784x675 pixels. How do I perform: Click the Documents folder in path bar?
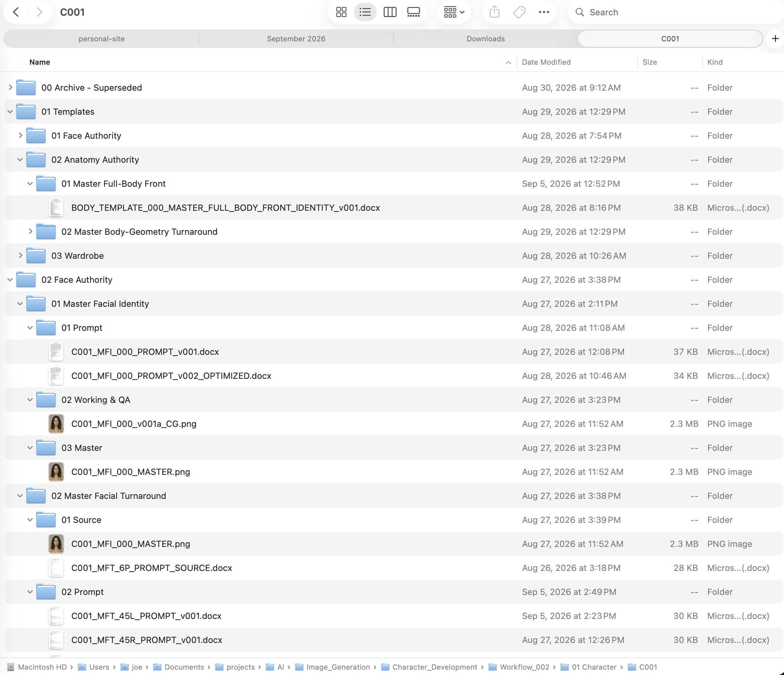coord(179,667)
